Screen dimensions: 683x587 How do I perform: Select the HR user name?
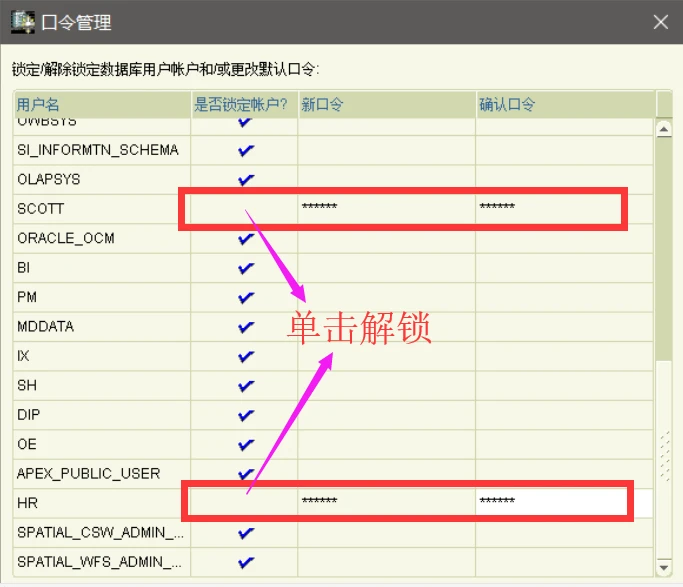(x=27, y=503)
